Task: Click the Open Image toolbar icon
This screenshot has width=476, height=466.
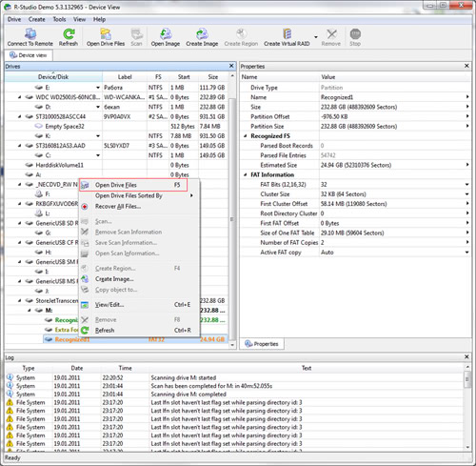Action: click(166, 34)
